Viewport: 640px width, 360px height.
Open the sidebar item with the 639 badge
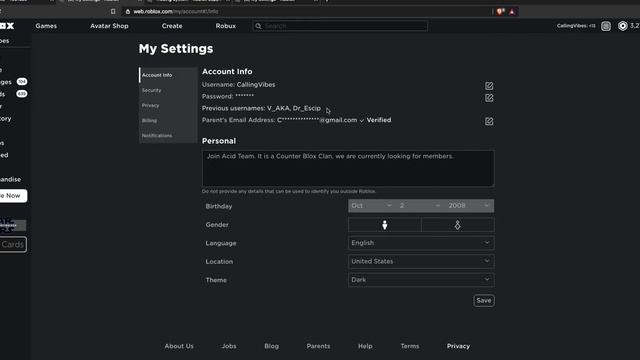(x=13, y=94)
